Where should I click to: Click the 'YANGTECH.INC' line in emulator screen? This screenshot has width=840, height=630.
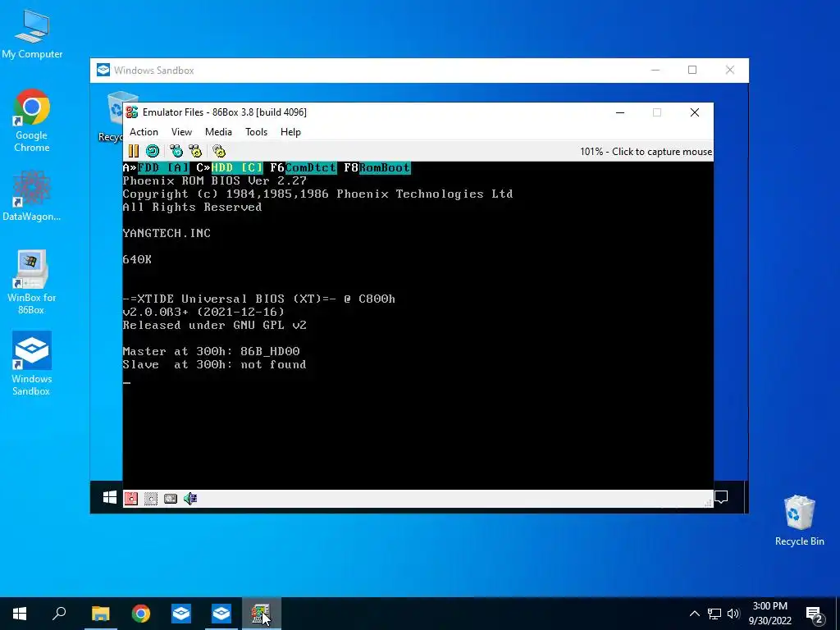[167, 233]
